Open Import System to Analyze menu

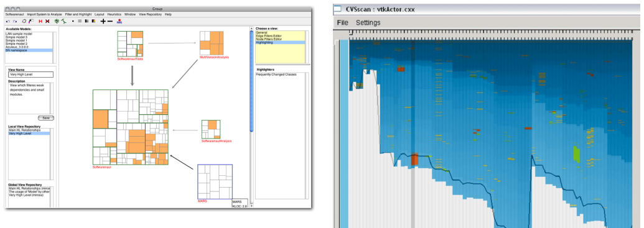pyautogui.click(x=44, y=14)
